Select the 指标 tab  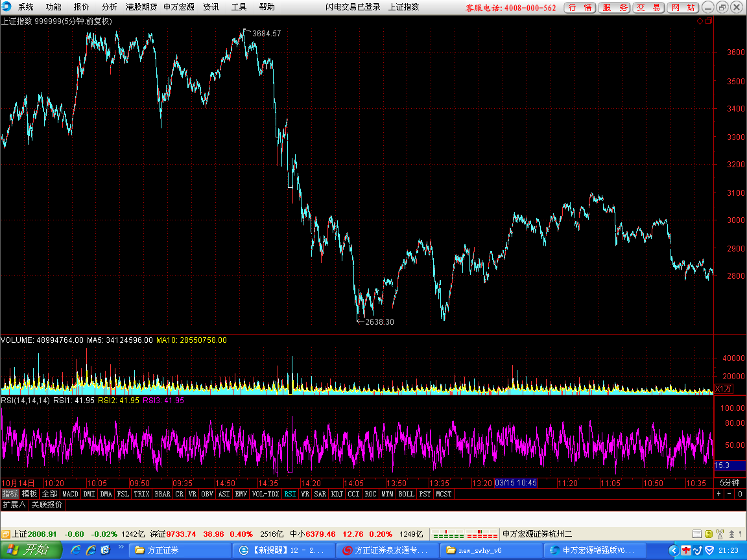pyautogui.click(x=10, y=494)
